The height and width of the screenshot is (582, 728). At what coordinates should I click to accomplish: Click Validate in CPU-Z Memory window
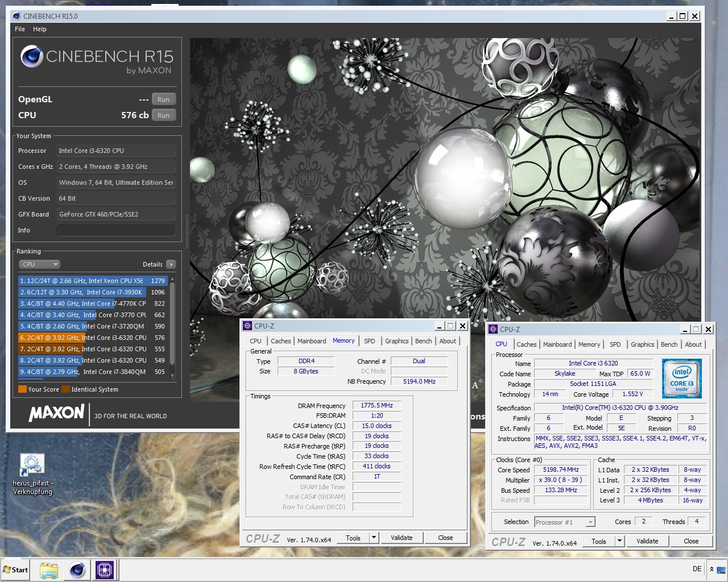click(402, 538)
